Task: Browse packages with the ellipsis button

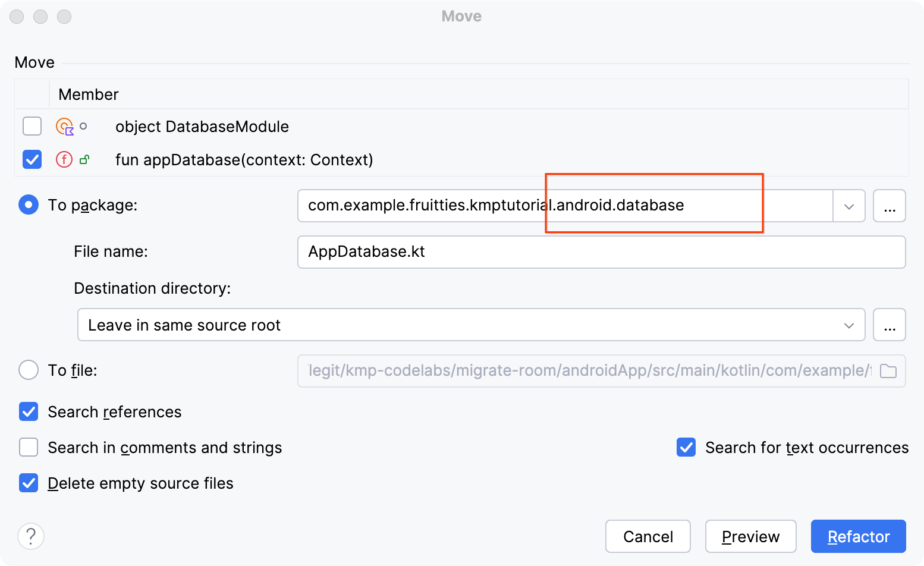Action: [889, 206]
